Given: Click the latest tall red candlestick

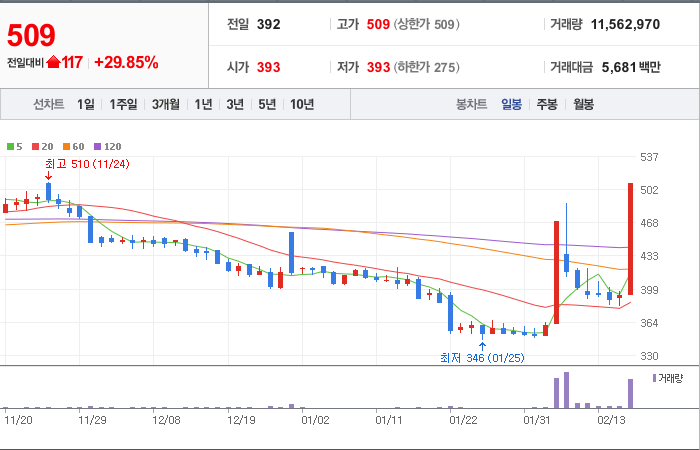Looking at the screenshot, I should tap(630, 239).
